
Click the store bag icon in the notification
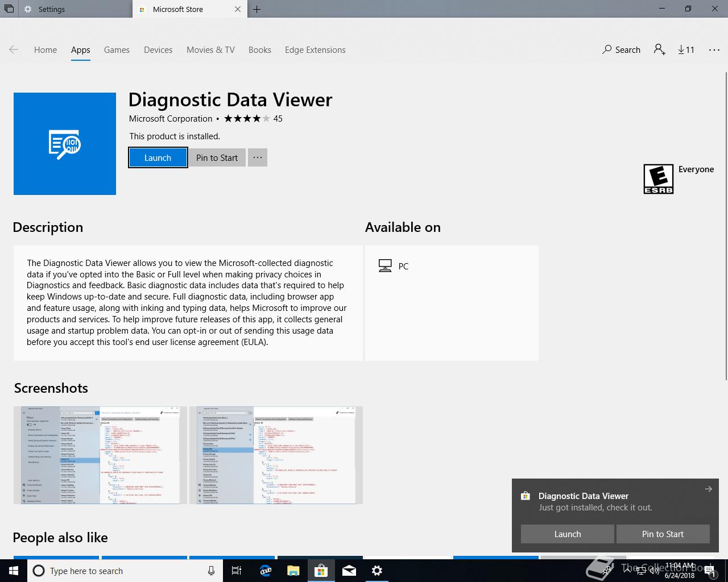(526, 496)
